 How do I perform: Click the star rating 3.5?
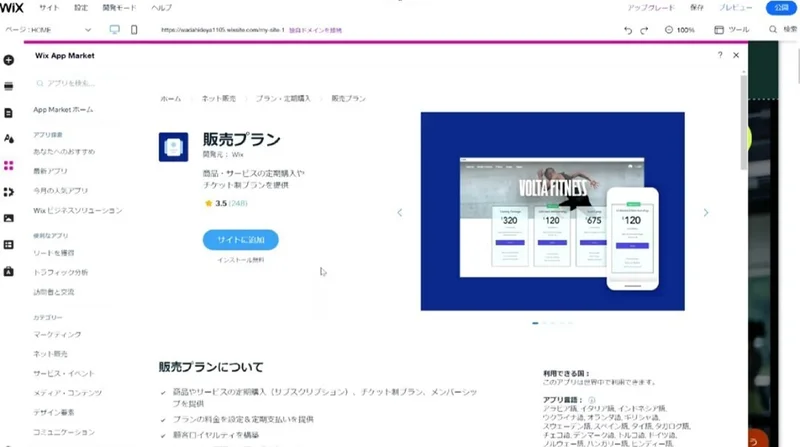click(x=216, y=203)
